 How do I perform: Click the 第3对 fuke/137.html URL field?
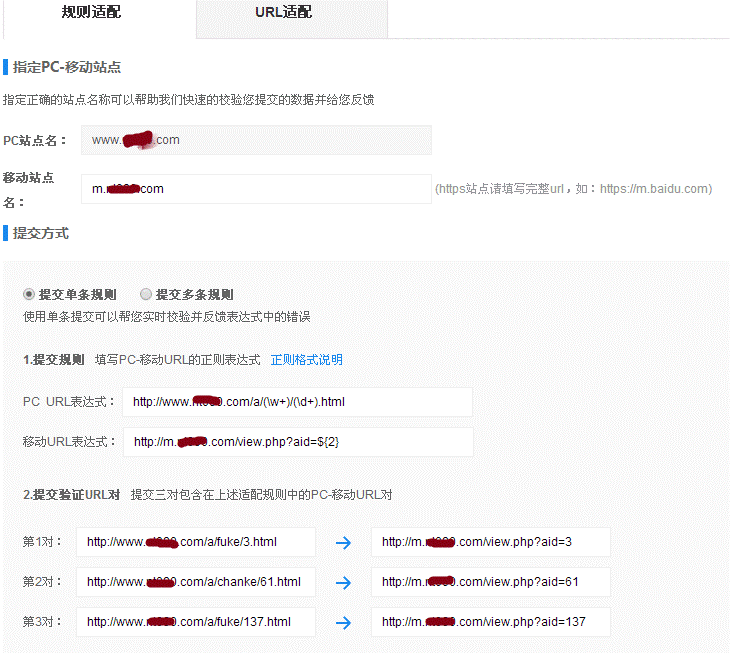pos(196,622)
